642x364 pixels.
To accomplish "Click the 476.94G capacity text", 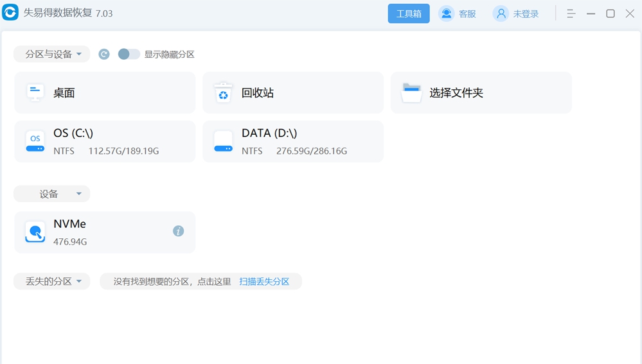I will [70, 242].
